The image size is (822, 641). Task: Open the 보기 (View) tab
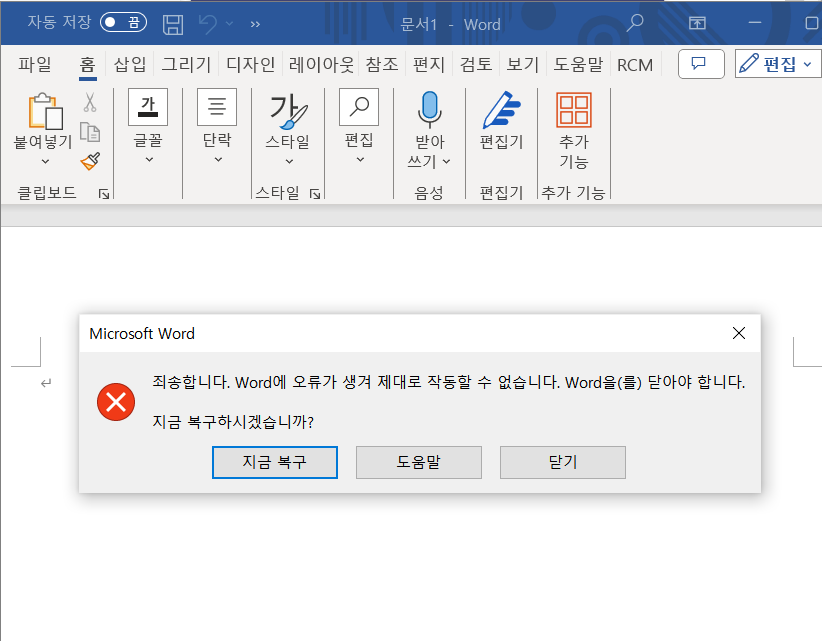pos(523,64)
